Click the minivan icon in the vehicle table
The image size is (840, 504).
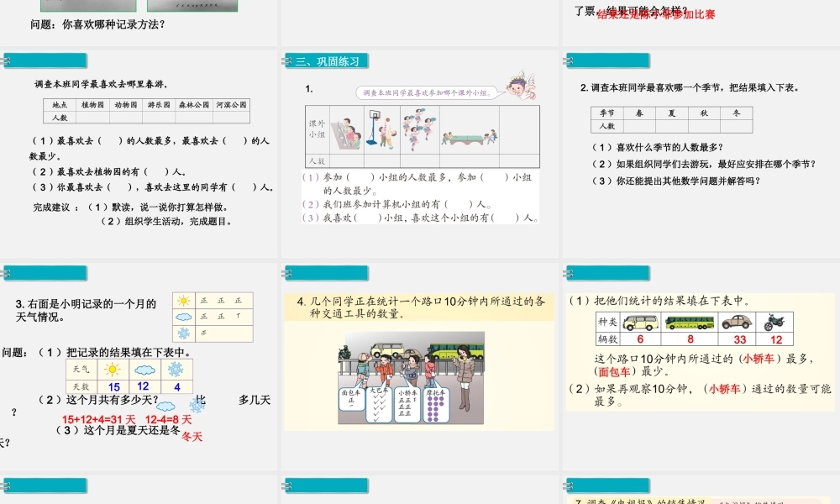coord(640,322)
